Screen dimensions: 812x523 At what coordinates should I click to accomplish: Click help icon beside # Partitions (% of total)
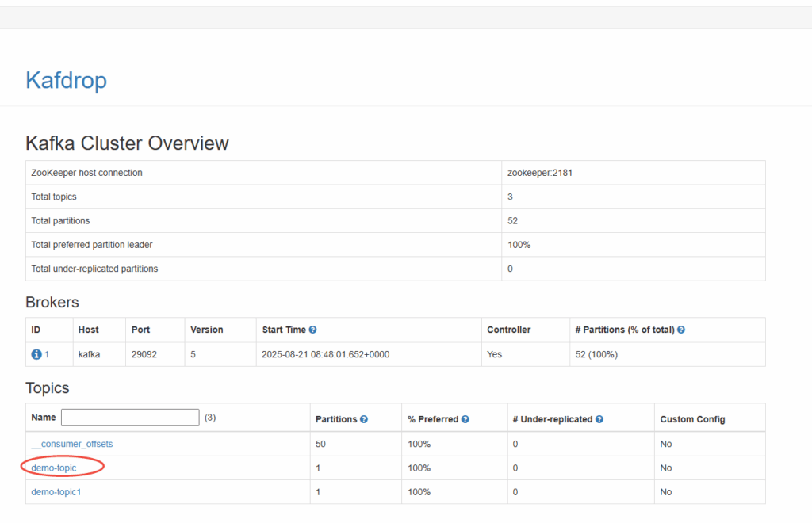click(x=681, y=330)
